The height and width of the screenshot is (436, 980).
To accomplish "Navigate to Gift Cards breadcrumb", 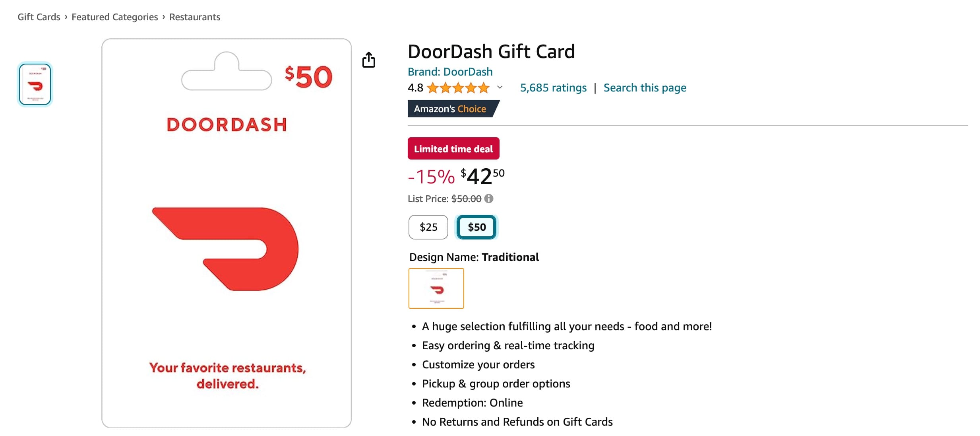I will (x=38, y=17).
